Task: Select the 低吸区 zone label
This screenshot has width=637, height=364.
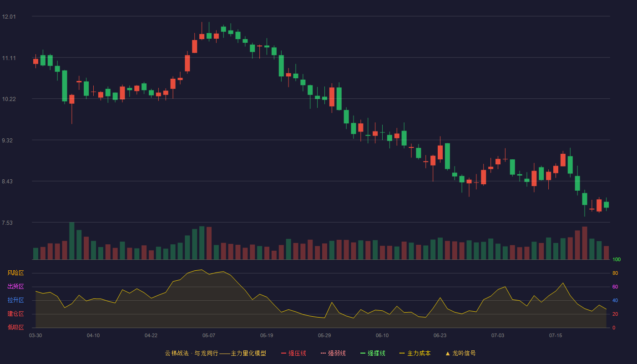Action: coord(15,328)
